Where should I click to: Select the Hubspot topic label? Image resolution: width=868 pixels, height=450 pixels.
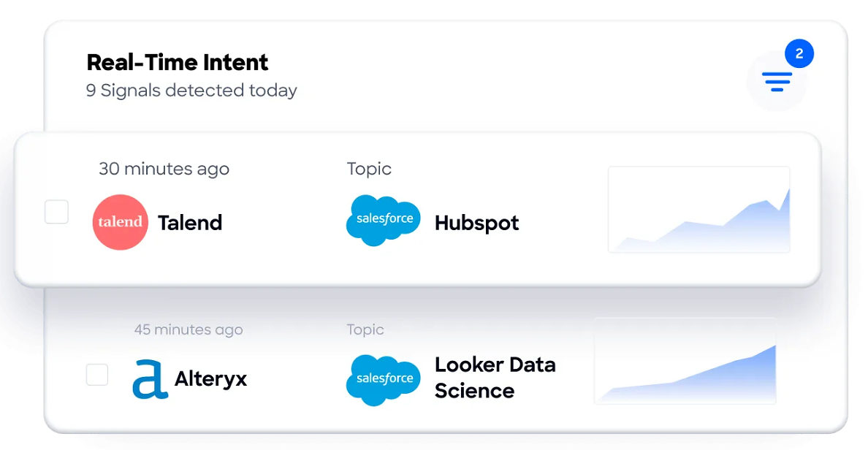pyautogui.click(x=476, y=224)
